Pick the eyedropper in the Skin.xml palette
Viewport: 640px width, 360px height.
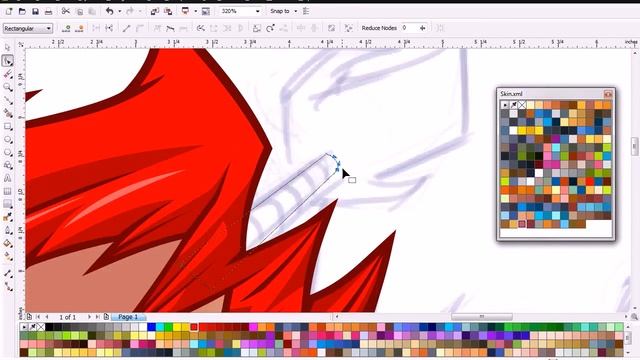pyautogui.click(x=513, y=105)
